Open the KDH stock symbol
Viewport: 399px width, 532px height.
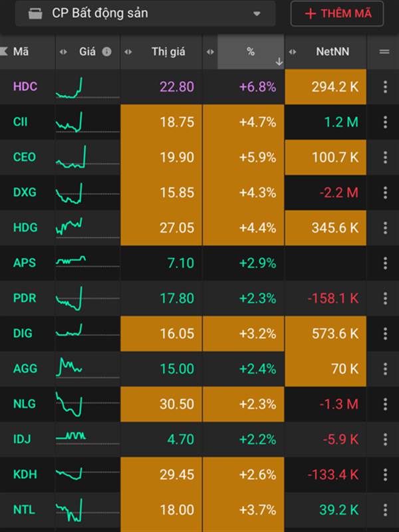[25, 474]
